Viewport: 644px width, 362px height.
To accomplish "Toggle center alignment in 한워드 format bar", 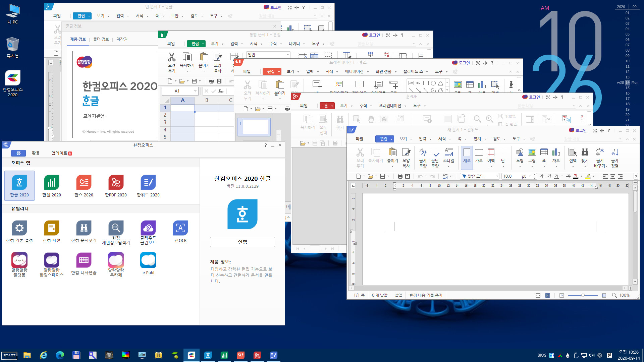I will tap(613, 176).
